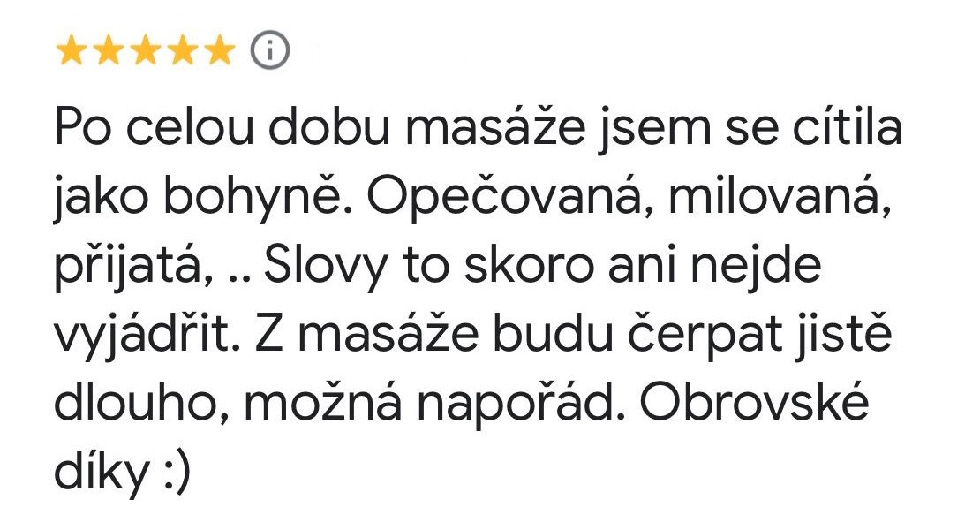
Task: Choose the fourth rating star
Action: tap(182, 52)
